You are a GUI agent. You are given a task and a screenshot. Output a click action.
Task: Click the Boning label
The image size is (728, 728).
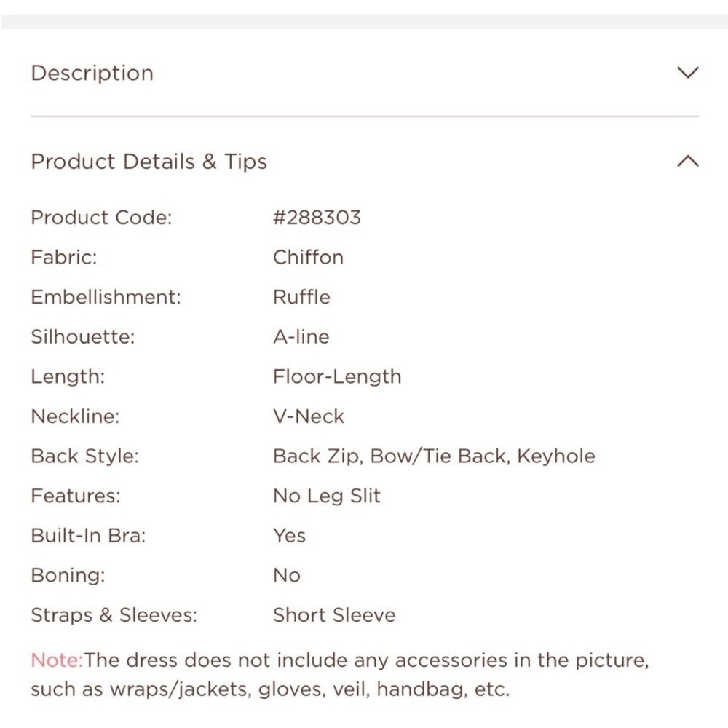pyautogui.click(x=68, y=576)
